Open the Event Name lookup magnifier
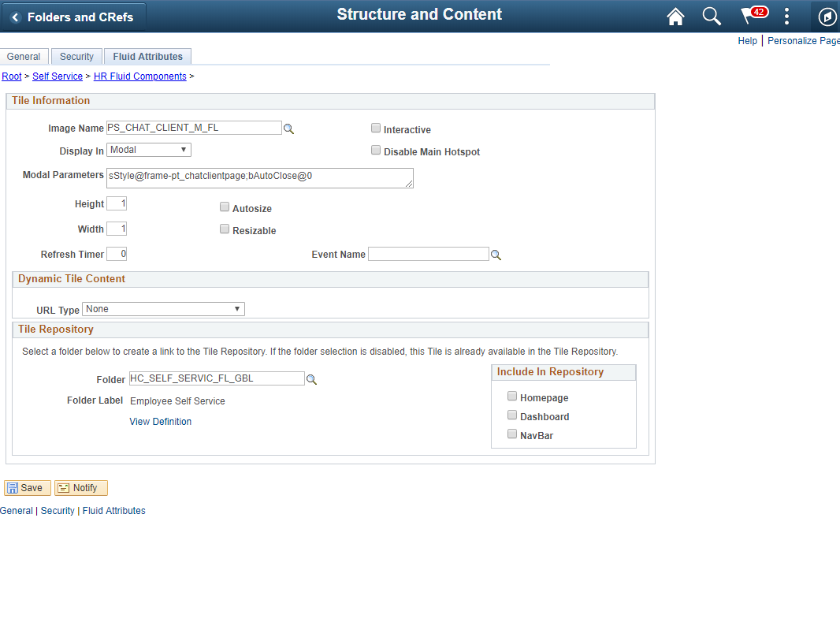840x637 pixels. 497,254
